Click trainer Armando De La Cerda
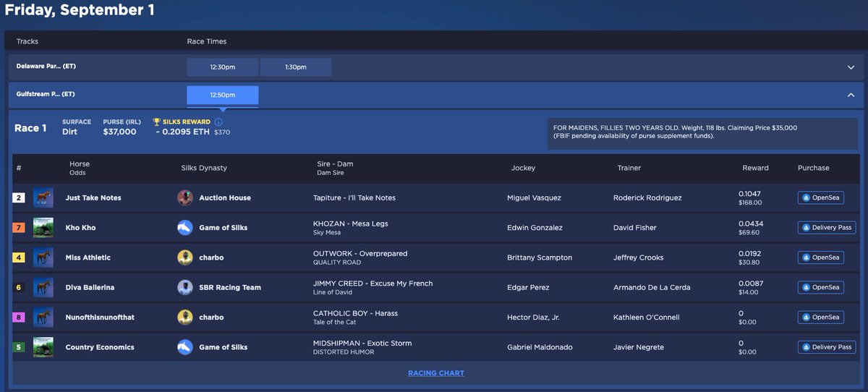 [x=652, y=287]
